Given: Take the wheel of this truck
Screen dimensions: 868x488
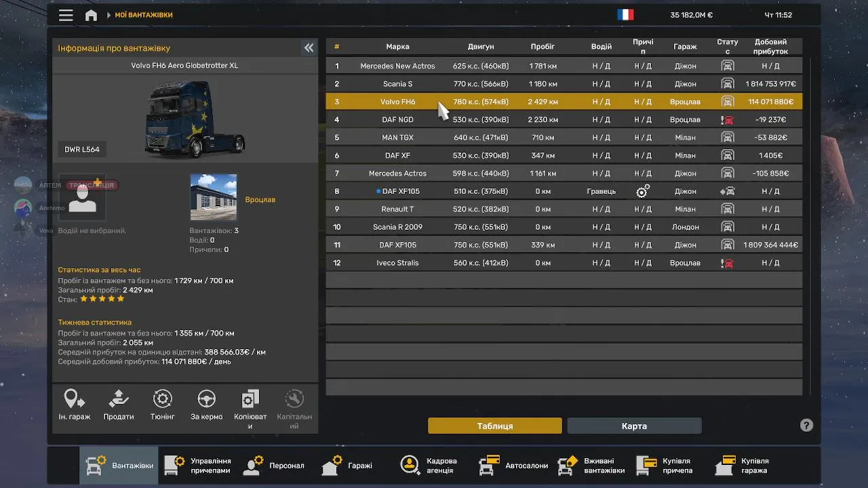Looking at the screenshot, I should click(207, 405).
